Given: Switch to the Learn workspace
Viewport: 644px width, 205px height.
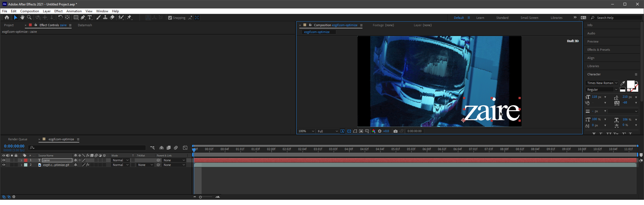Looking at the screenshot, I should 480,18.
